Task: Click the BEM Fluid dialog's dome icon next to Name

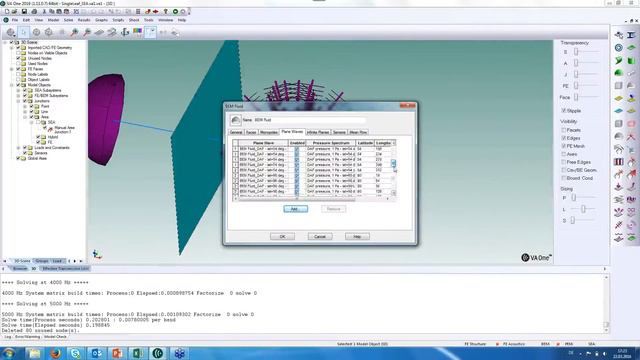Action: (235, 120)
